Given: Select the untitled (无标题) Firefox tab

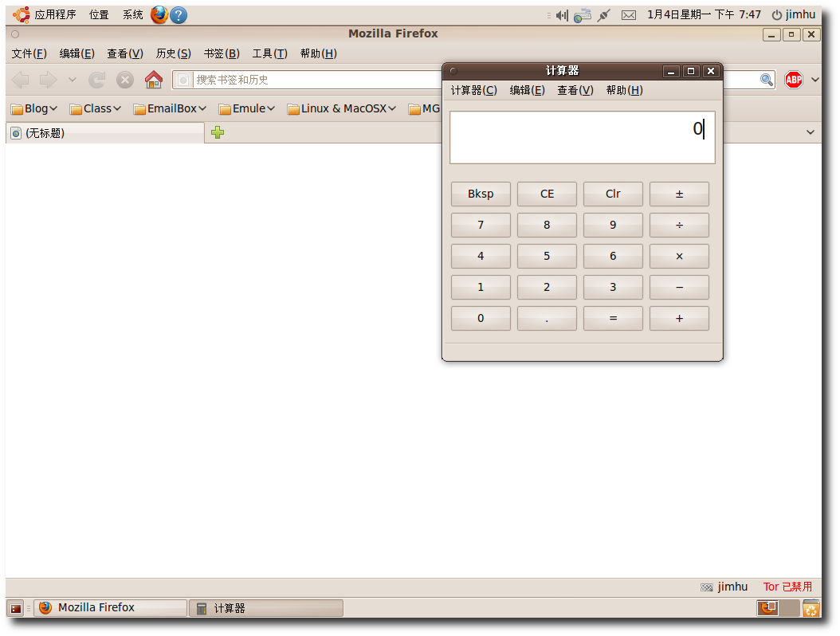Looking at the screenshot, I should click(105, 133).
